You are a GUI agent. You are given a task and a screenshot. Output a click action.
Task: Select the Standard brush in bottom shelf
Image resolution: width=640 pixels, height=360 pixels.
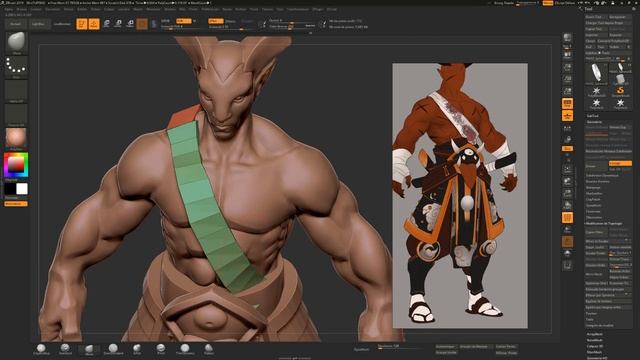pos(65,349)
